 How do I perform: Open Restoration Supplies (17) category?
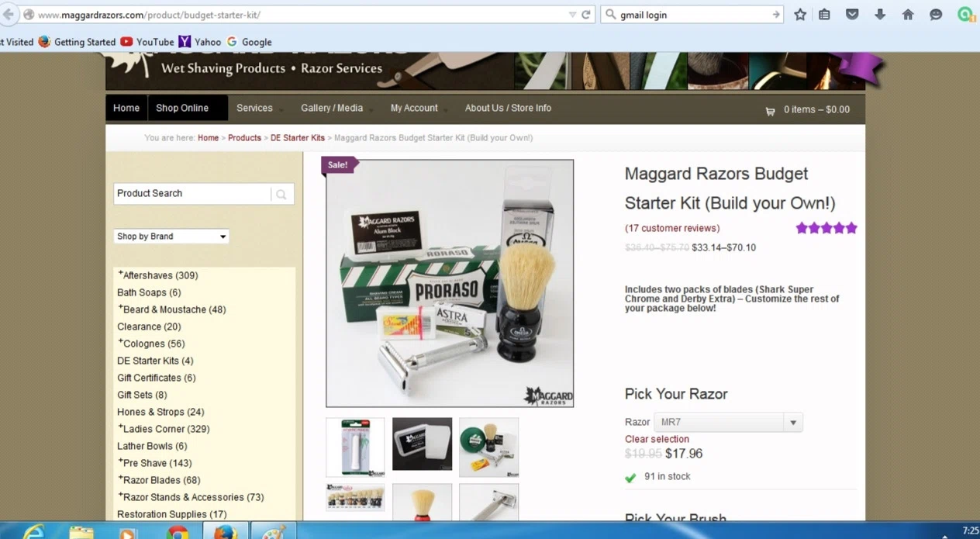[x=172, y=514]
